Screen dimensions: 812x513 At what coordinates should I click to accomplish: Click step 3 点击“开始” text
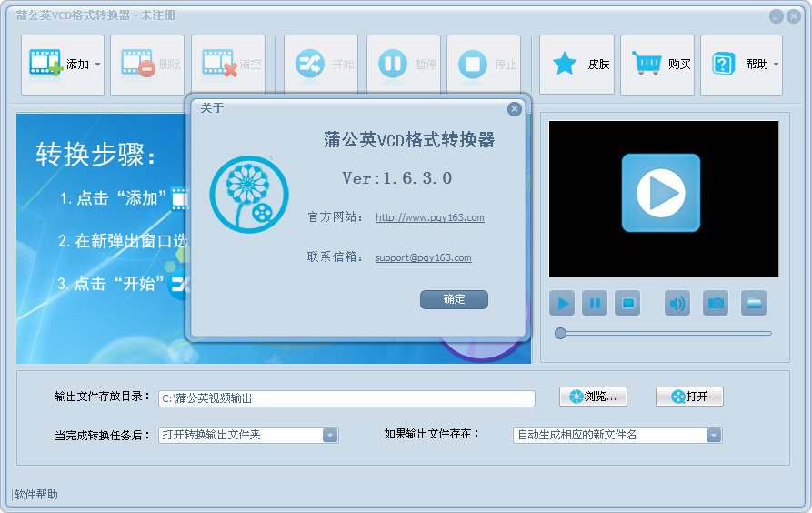click(x=111, y=284)
